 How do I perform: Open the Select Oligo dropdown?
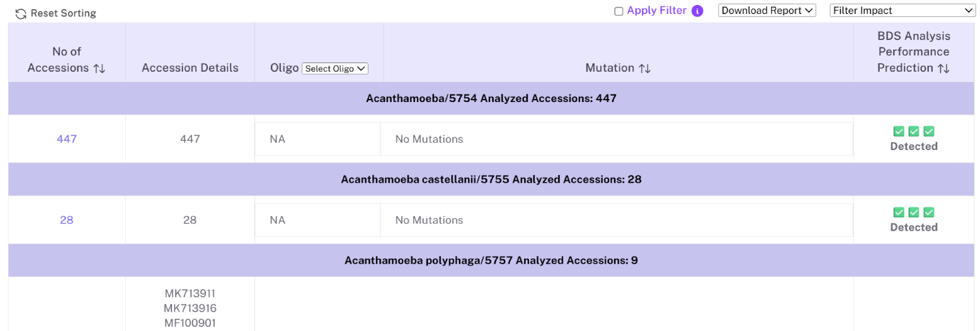335,69
